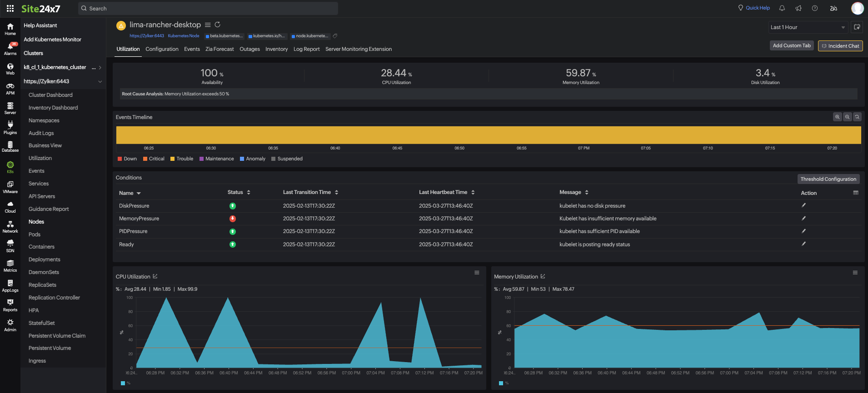This screenshot has height=393, width=868.
Task: Toggle the Down legend in Events Timeline
Action: point(127,159)
